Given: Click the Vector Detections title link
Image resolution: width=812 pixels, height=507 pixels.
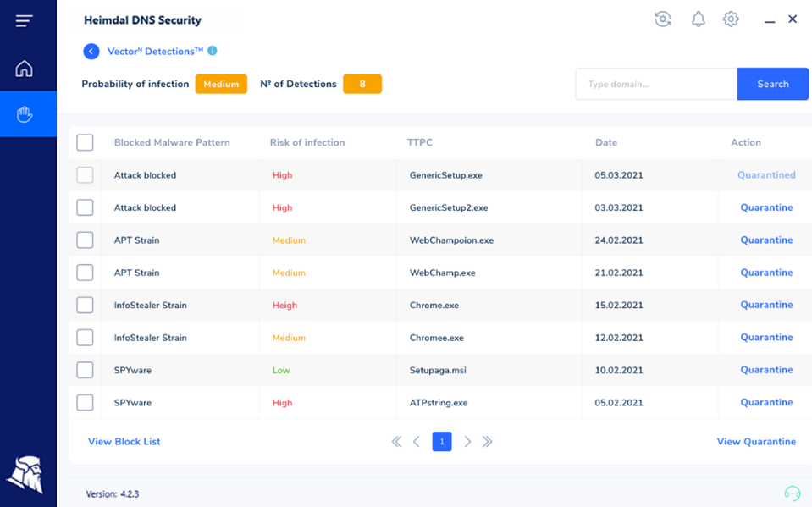Looking at the screenshot, I should pos(155,52).
